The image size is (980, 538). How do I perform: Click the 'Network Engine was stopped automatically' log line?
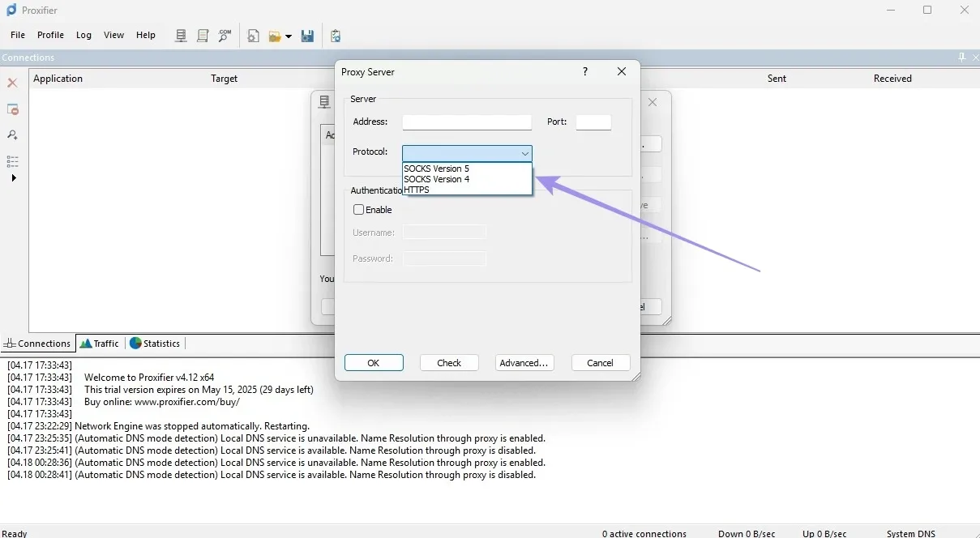(192, 426)
